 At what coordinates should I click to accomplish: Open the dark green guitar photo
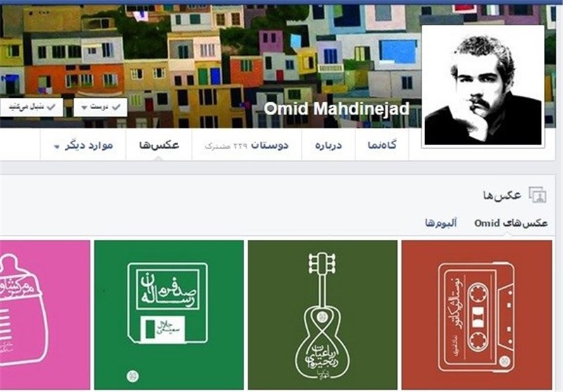(322, 315)
